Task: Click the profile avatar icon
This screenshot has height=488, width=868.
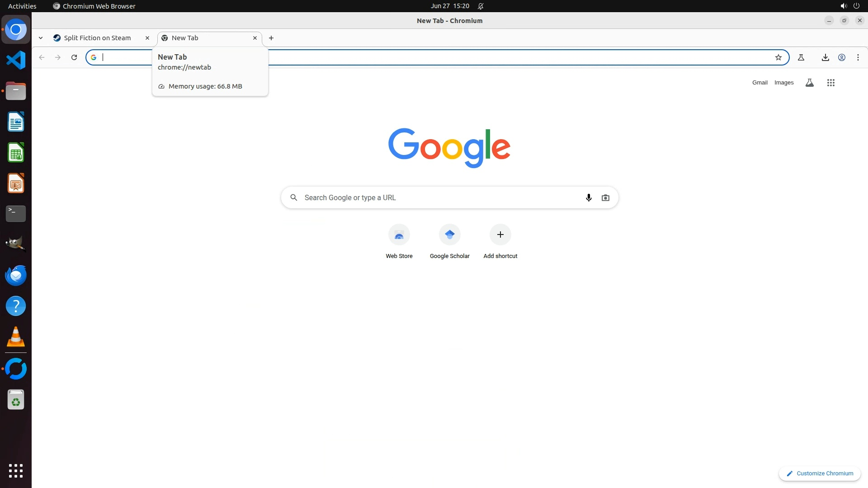Action: 841,57
